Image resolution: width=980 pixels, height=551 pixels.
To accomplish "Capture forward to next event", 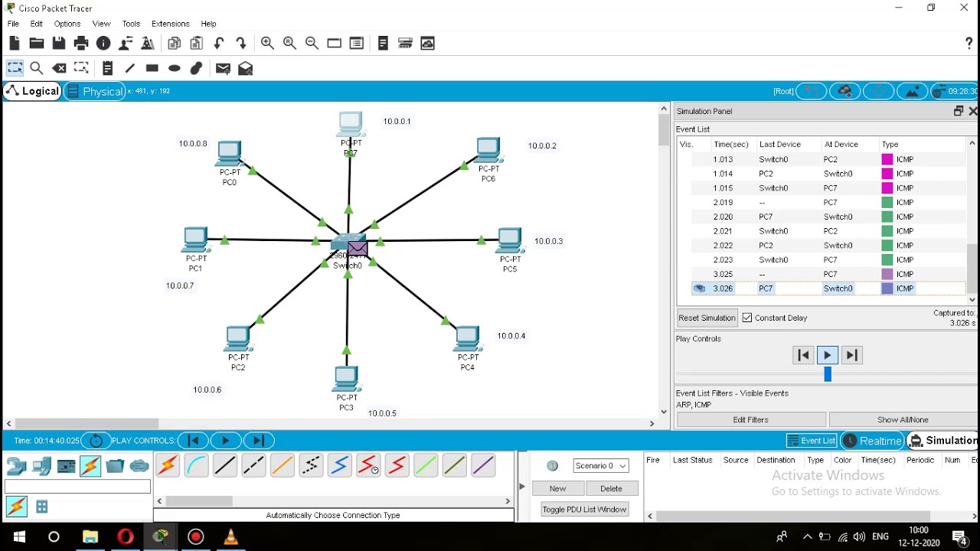I will 851,355.
